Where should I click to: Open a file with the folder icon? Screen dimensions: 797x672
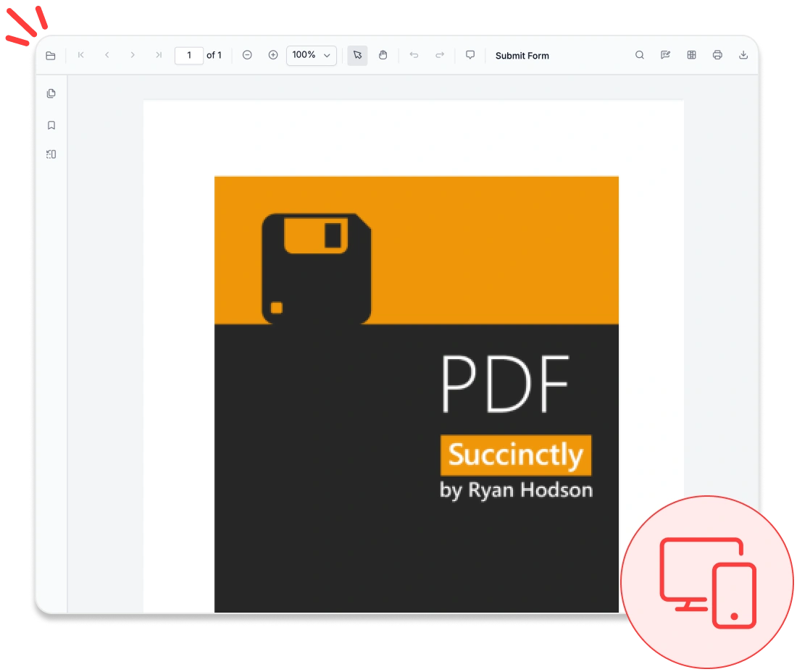click(51, 55)
